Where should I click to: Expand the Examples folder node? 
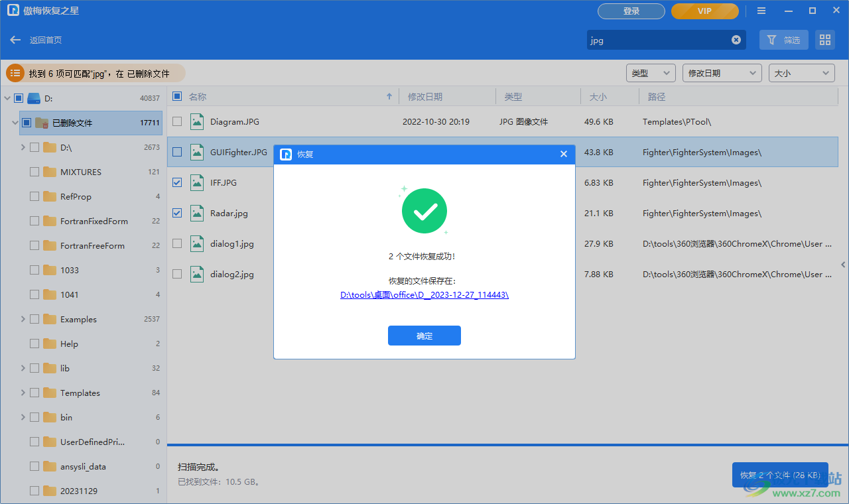click(x=23, y=319)
